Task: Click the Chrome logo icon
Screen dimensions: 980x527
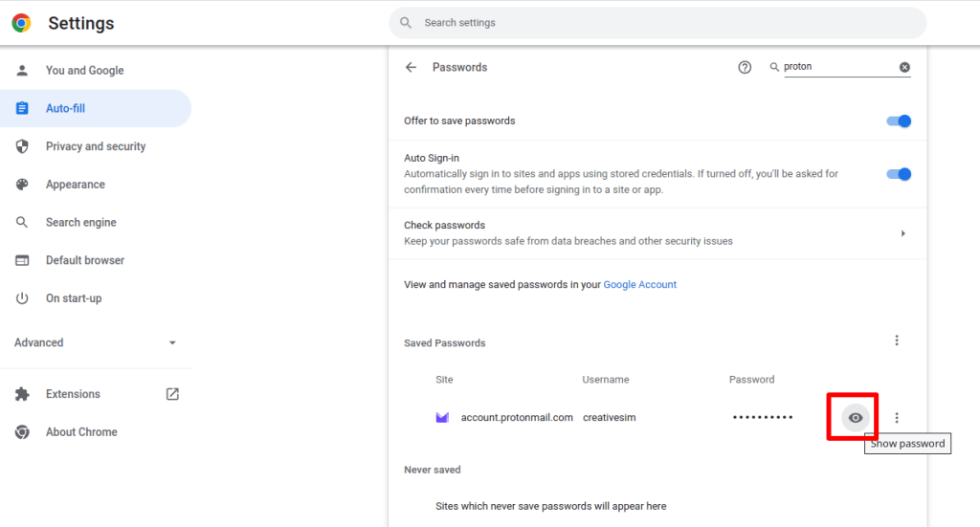Action: [x=21, y=23]
